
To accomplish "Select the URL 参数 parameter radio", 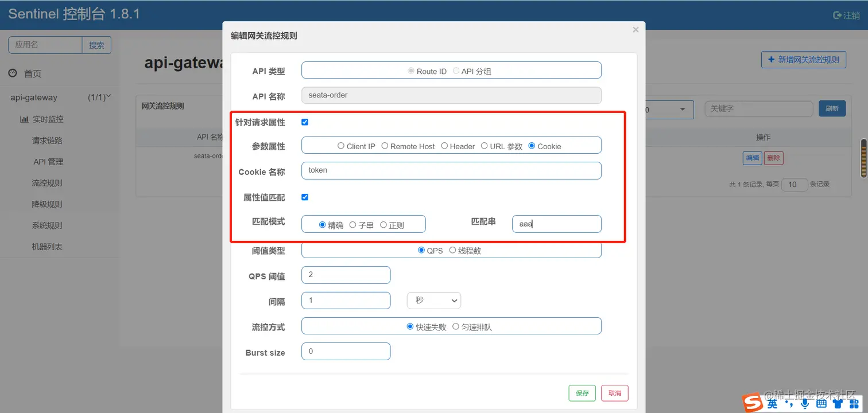I will coord(485,146).
